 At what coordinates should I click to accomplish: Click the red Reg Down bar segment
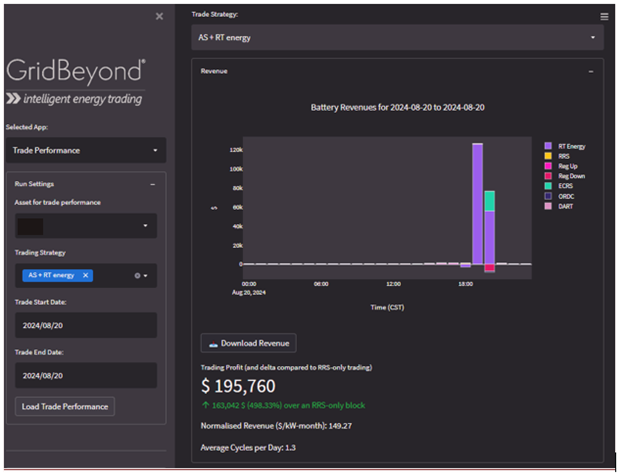489,267
